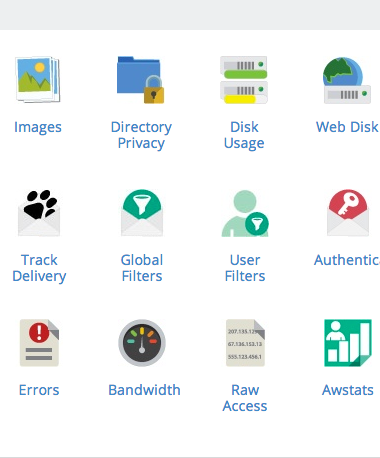Open the Web Disk text link
380x458 pixels.
(x=347, y=127)
